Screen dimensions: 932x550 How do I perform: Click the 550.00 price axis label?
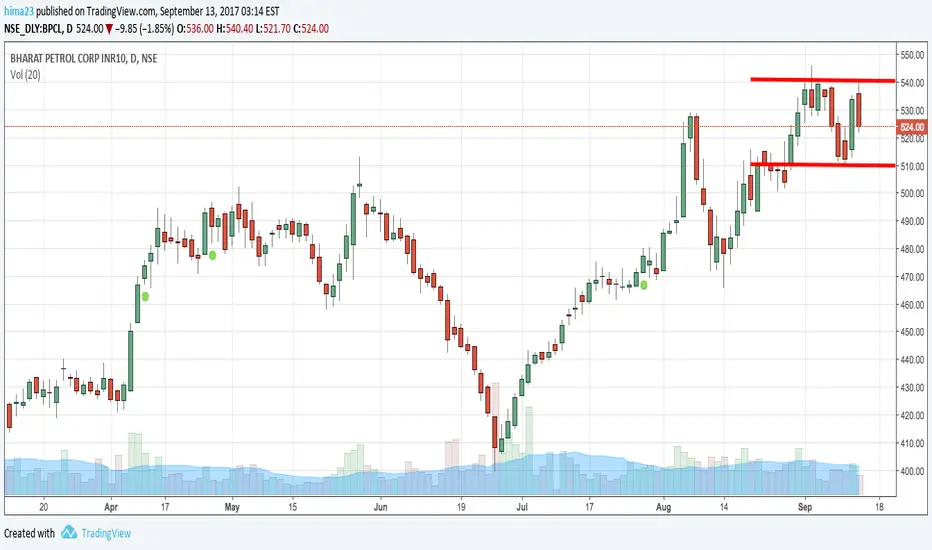click(x=912, y=55)
